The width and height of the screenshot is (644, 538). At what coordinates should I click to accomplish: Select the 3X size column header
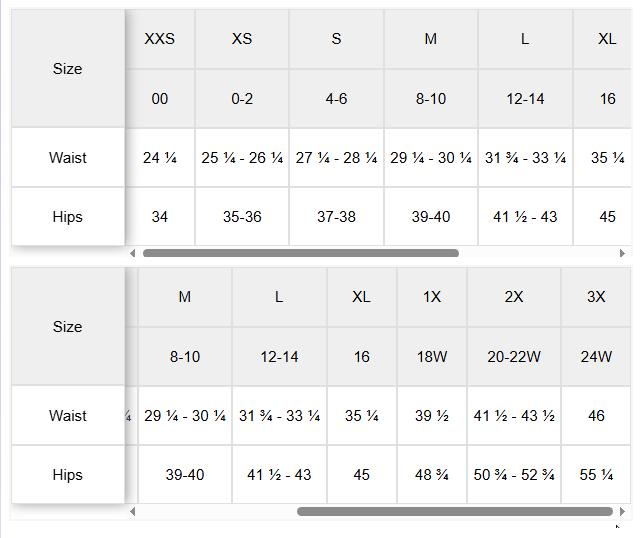point(596,297)
